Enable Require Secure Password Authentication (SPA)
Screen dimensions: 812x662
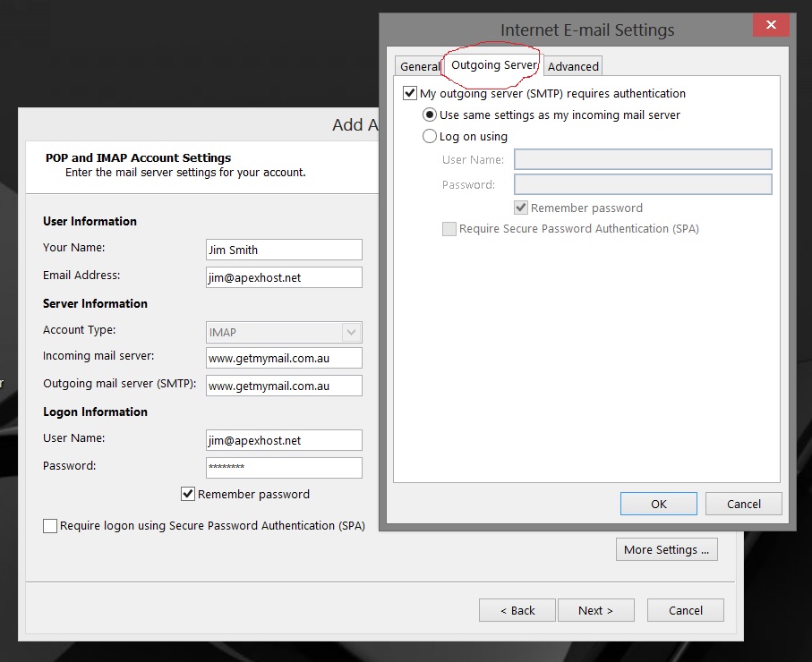449,228
